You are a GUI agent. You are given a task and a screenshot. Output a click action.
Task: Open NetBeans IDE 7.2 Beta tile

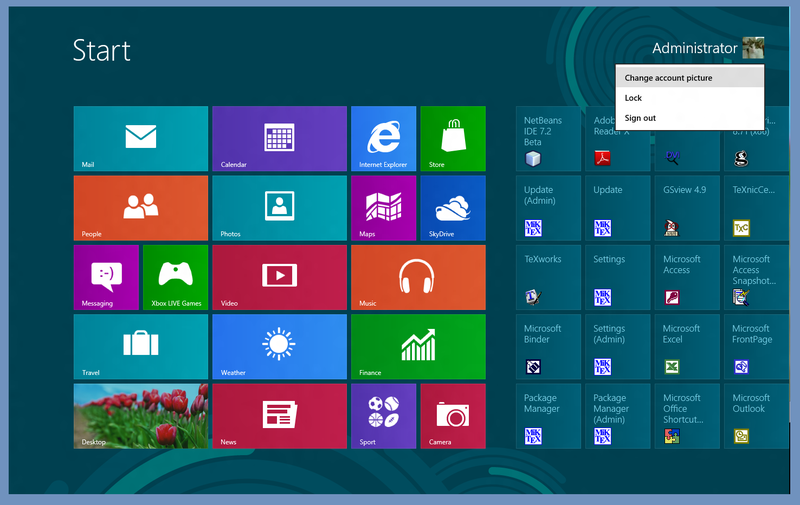point(548,138)
